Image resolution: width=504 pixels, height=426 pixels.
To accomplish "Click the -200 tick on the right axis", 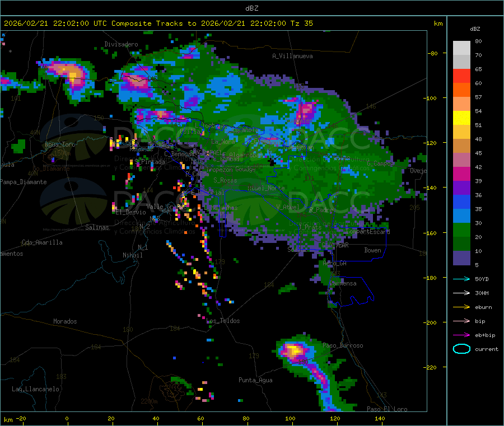I will point(431,322).
